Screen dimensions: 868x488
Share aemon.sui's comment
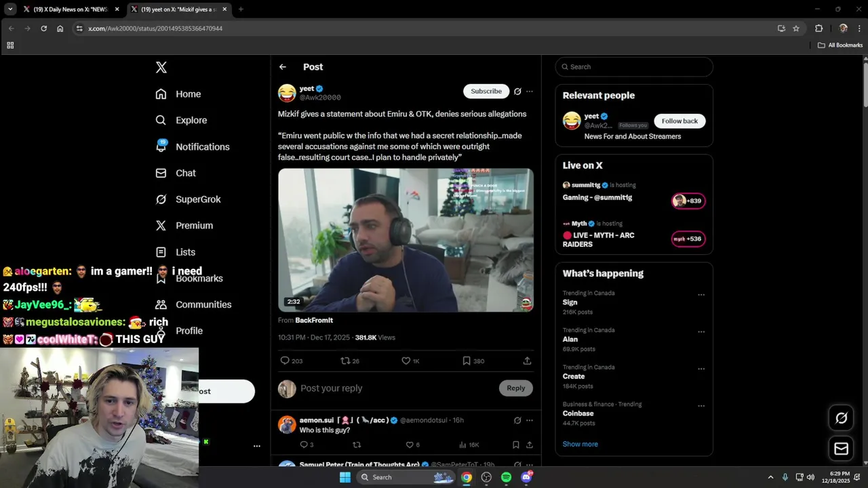pyautogui.click(x=530, y=445)
